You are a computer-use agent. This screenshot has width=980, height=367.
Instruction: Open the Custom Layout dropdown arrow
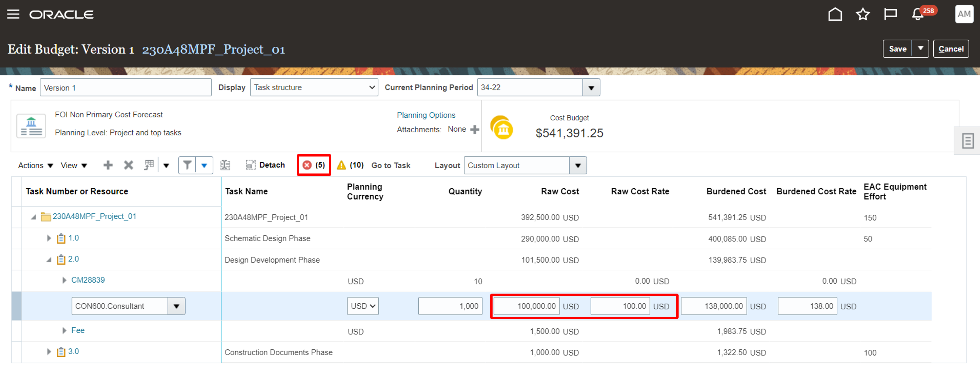(x=577, y=166)
